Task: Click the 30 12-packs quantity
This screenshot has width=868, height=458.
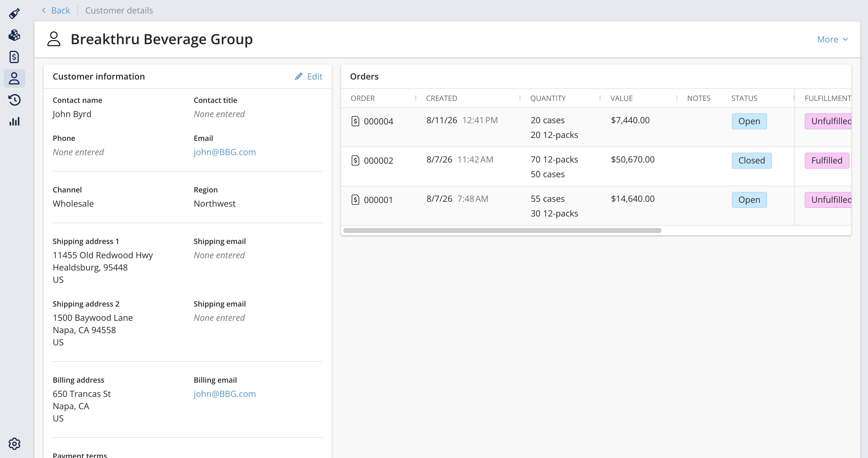Action: (x=554, y=214)
